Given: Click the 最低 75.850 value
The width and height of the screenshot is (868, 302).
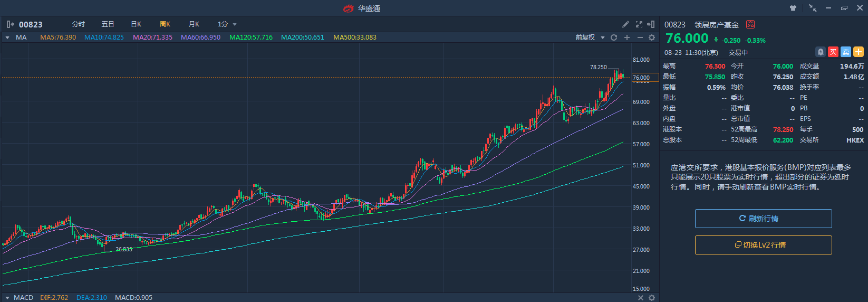Looking at the screenshot, I should pos(715,77).
